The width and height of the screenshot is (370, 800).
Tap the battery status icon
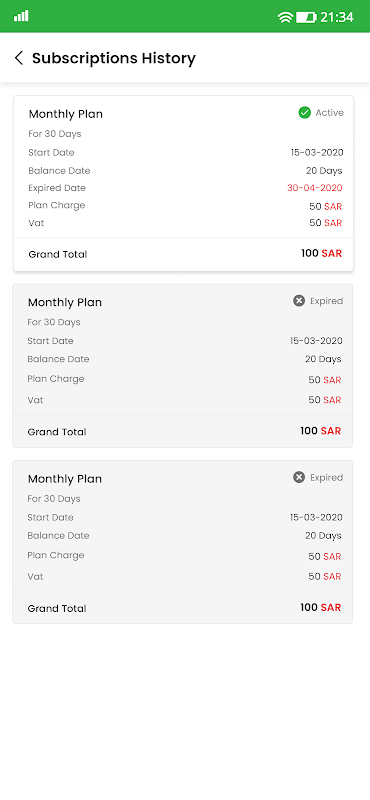tap(306, 17)
